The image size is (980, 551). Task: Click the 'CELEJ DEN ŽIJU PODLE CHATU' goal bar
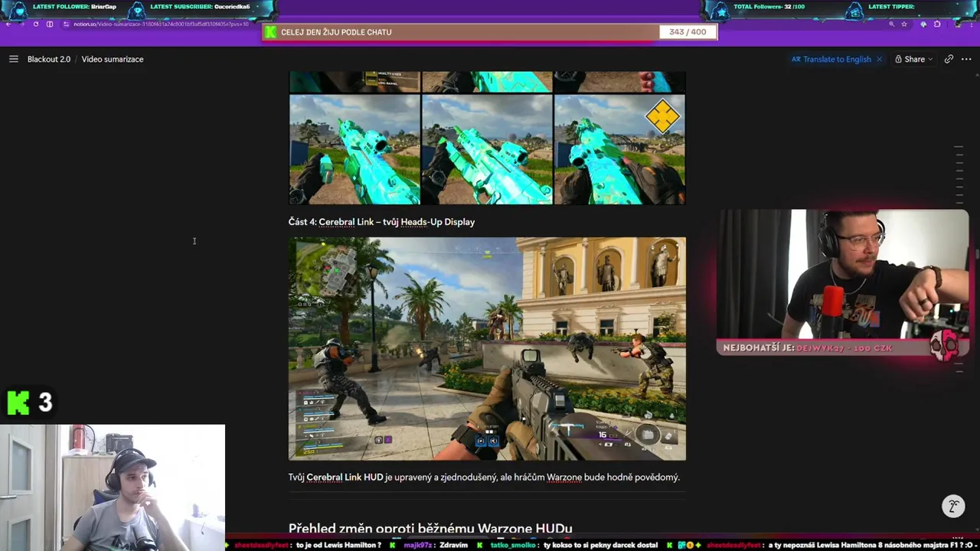tap(489, 32)
